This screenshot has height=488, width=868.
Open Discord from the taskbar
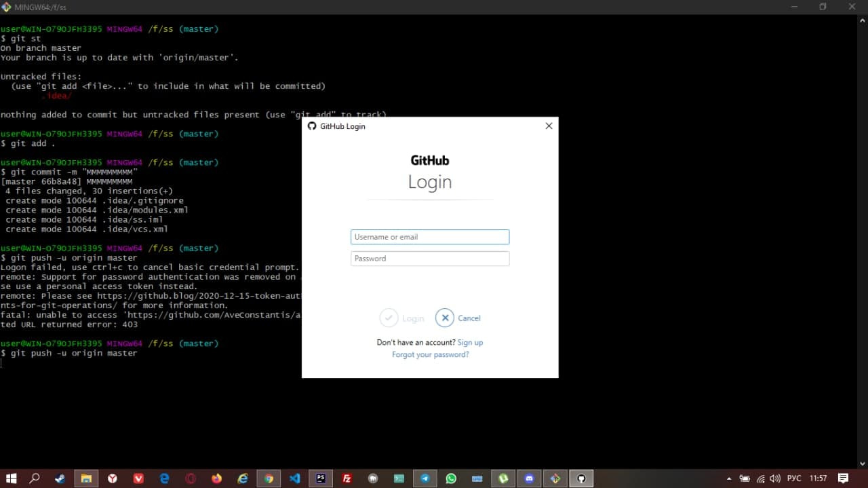(x=529, y=478)
